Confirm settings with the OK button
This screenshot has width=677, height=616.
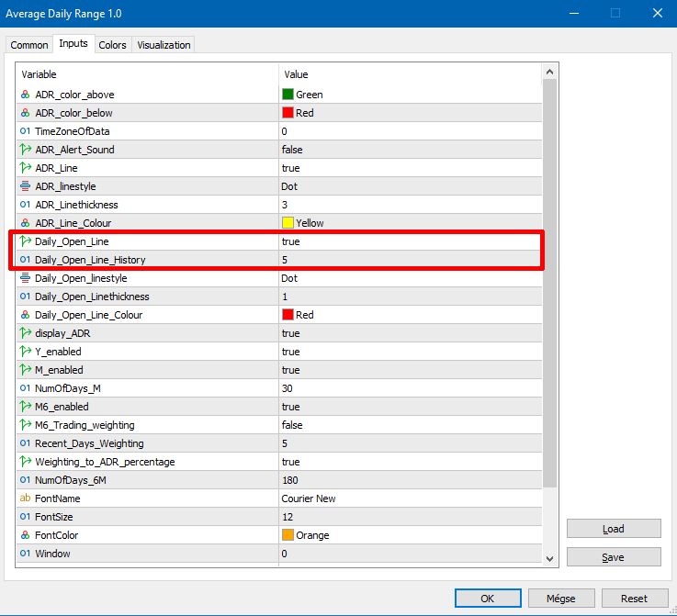pyautogui.click(x=488, y=599)
